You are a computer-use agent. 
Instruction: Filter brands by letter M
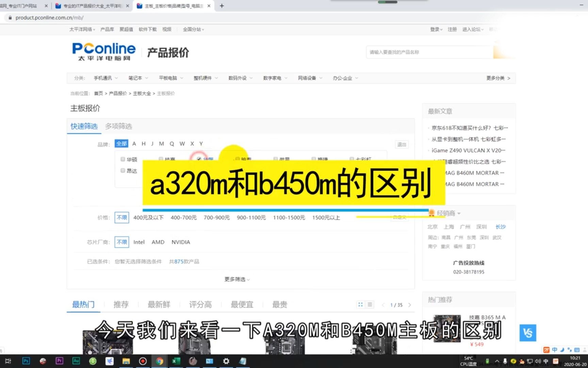tap(161, 143)
